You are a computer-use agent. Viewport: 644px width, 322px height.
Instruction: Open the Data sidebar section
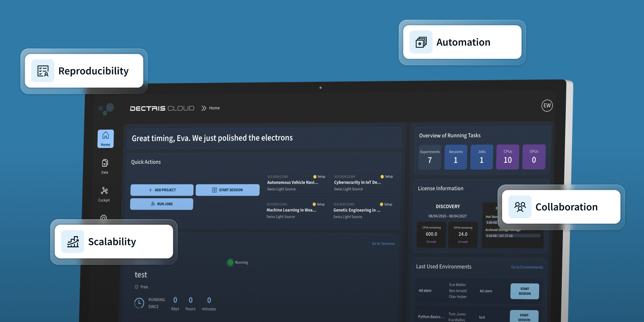pyautogui.click(x=105, y=166)
